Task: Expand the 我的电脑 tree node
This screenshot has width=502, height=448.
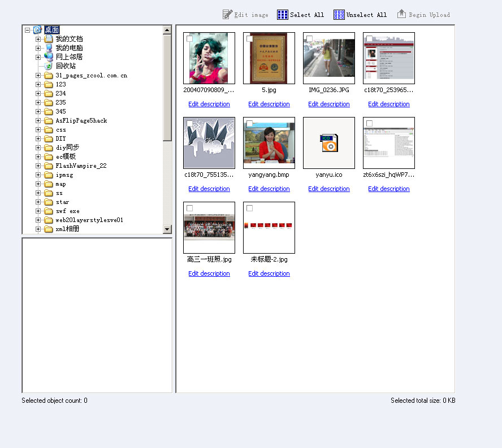Action: point(38,48)
